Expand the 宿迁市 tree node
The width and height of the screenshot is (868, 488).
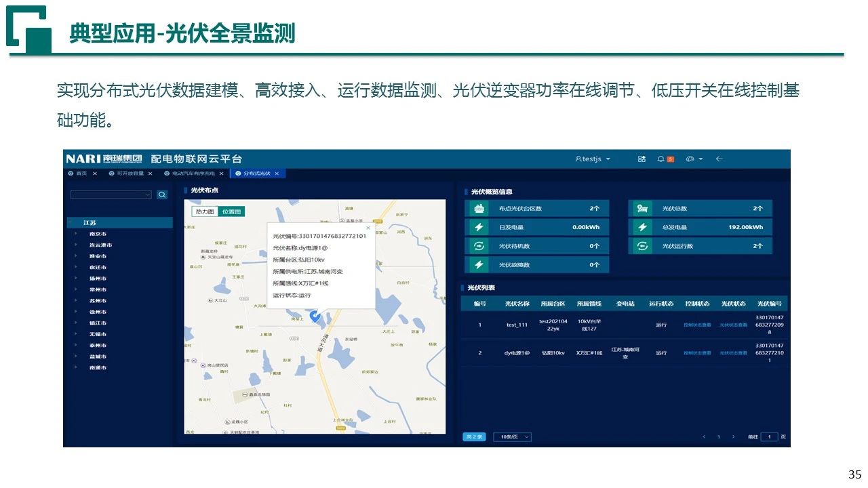(76, 267)
